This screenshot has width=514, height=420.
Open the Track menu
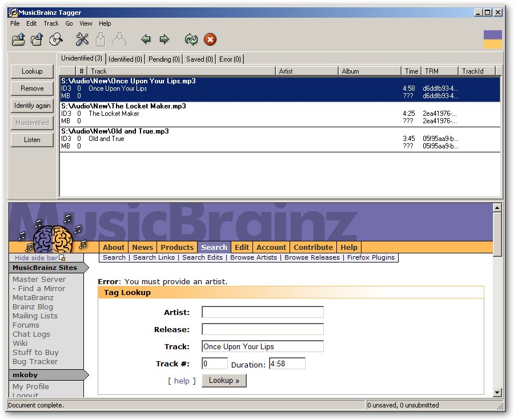(x=51, y=23)
